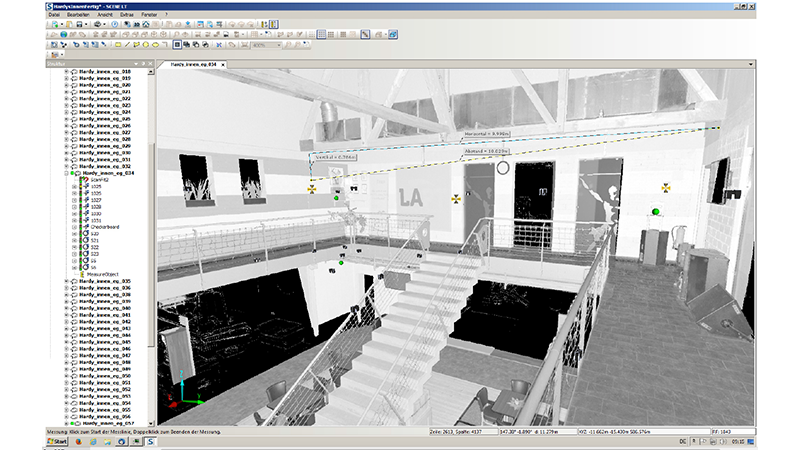The width and height of the screenshot is (800, 450).
Task: Open the ? help menu
Action: pos(166,15)
